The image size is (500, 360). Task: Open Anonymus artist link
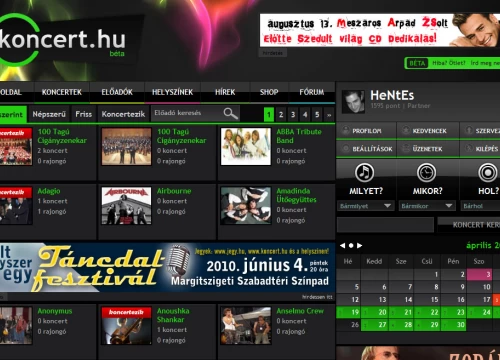click(55, 311)
